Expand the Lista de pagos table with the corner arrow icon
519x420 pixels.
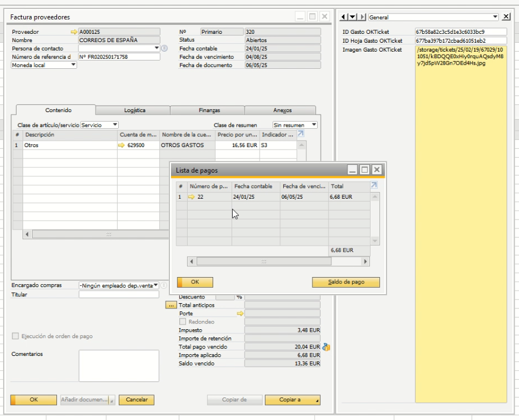374,185
